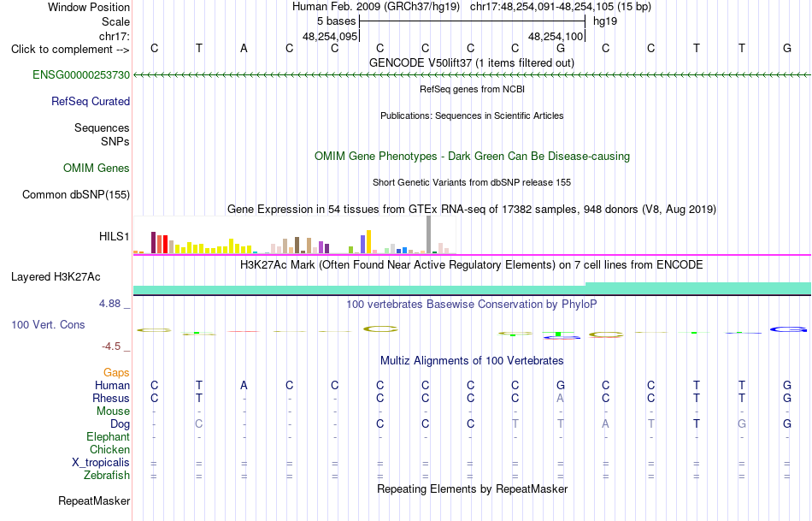Screen dimensions: 812x521
Task: Open Layered H3K27Ac track label
Action: click(56, 277)
